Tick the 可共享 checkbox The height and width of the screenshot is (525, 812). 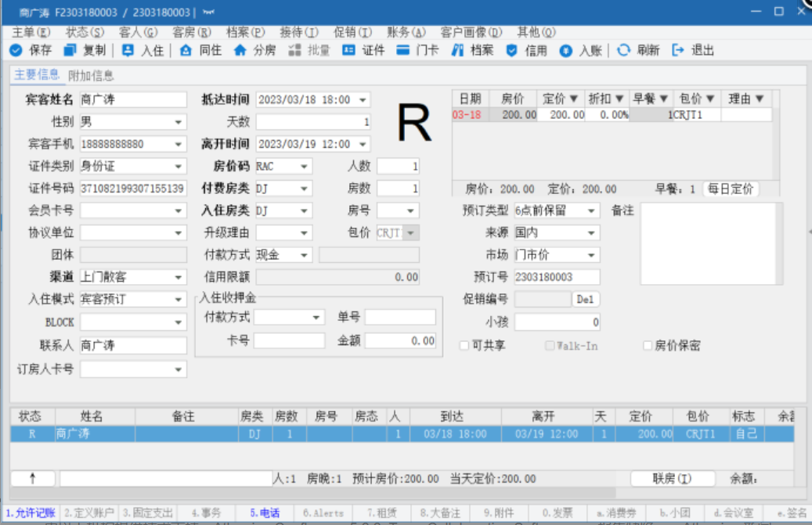click(x=464, y=346)
